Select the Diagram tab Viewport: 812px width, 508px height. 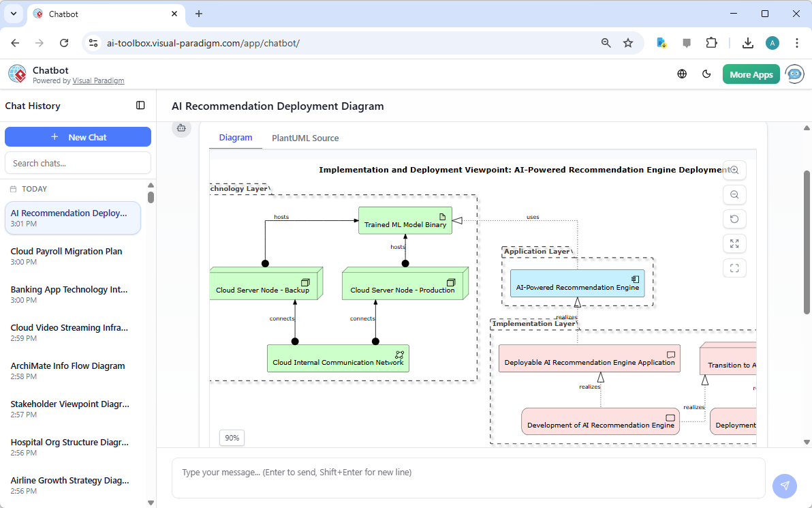[235, 138]
